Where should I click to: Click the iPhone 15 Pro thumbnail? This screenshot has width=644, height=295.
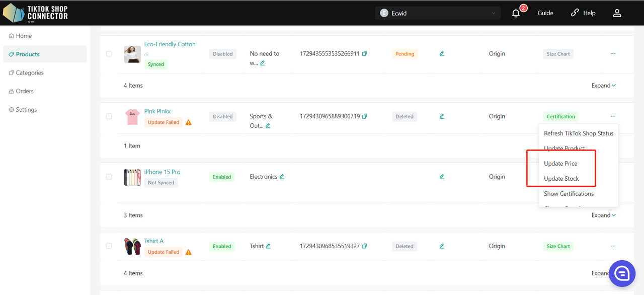point(132,177)
